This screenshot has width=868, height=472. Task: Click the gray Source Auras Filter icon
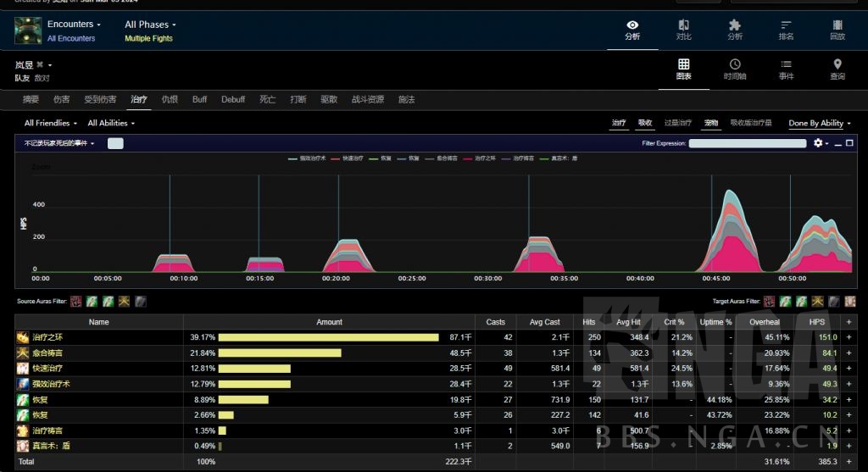[x=141, y=302]
